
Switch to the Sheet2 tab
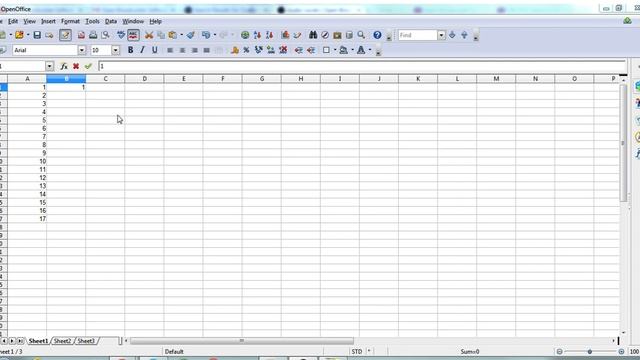(x=62, y=341)
